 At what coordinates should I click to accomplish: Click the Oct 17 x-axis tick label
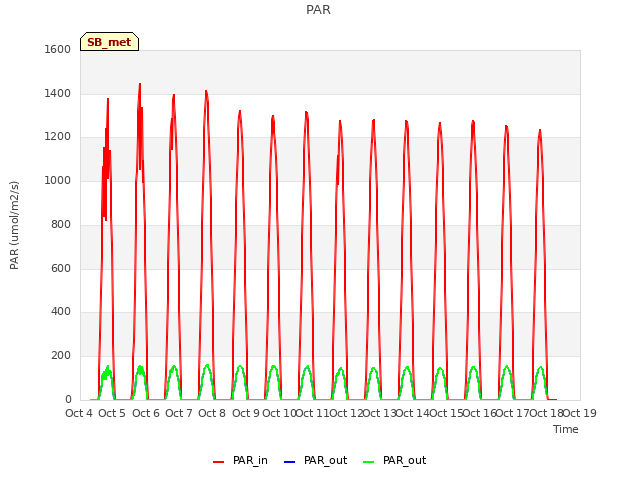coord(513,413)
